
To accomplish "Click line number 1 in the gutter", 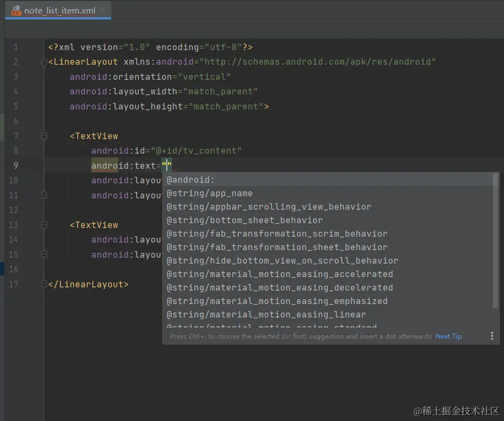I will 16,47.
